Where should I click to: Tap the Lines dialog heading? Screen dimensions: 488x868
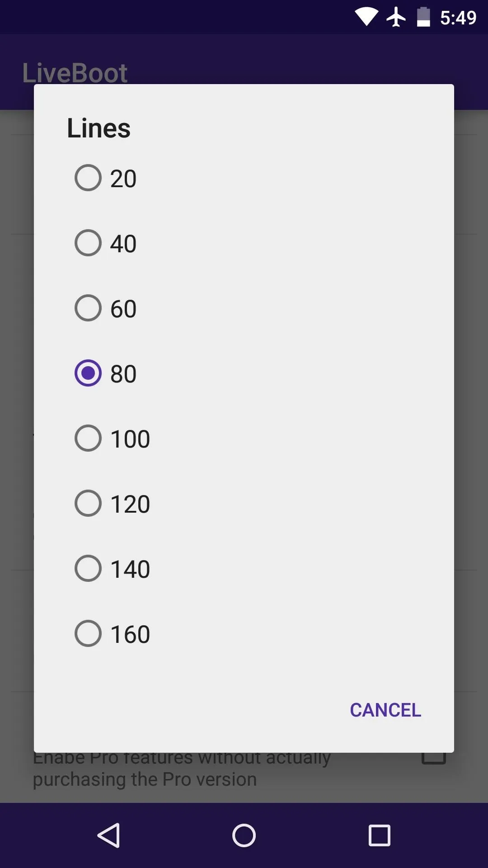(99, 128)
